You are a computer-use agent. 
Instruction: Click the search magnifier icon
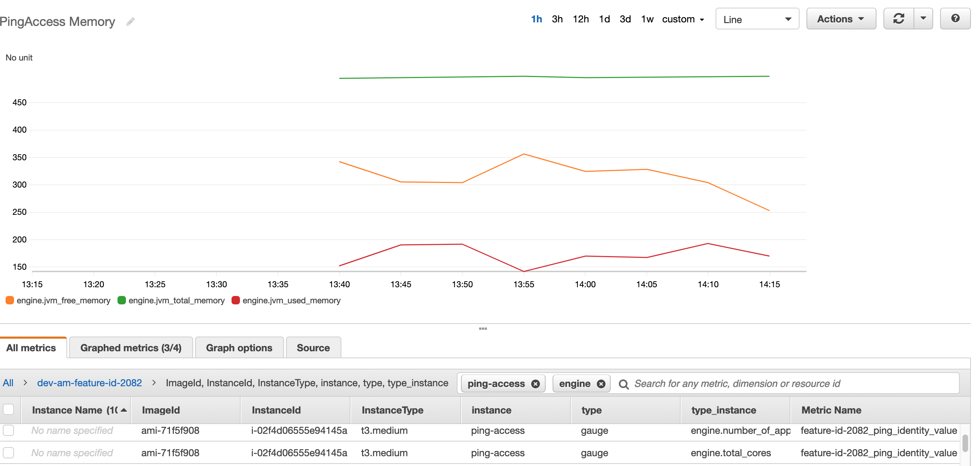click(x=624, y=384)
